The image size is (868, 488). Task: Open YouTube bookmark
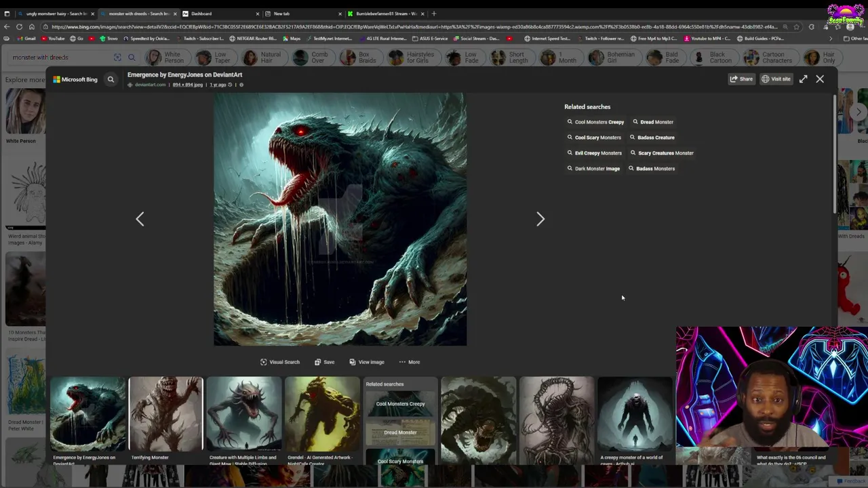[x=52, y=39]
